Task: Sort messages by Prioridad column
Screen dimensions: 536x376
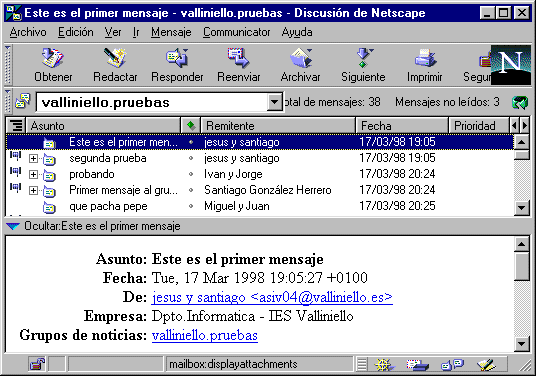Action: click(478, 126)
